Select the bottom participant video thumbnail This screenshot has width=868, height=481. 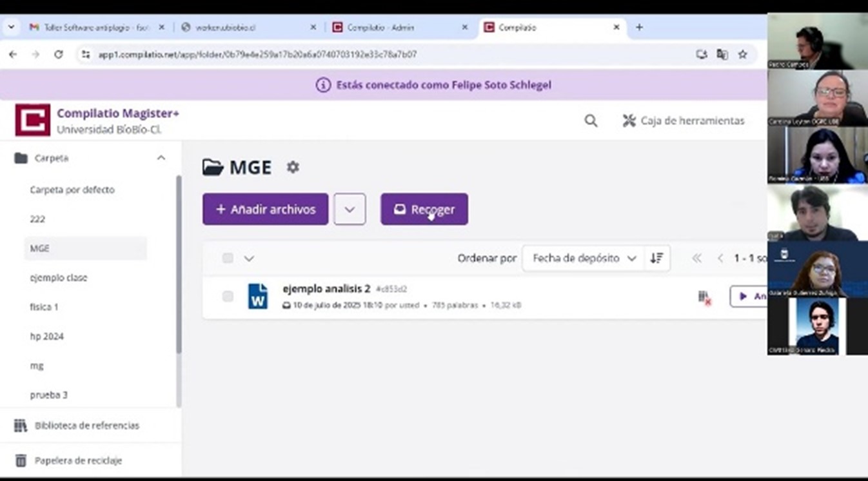817,326
